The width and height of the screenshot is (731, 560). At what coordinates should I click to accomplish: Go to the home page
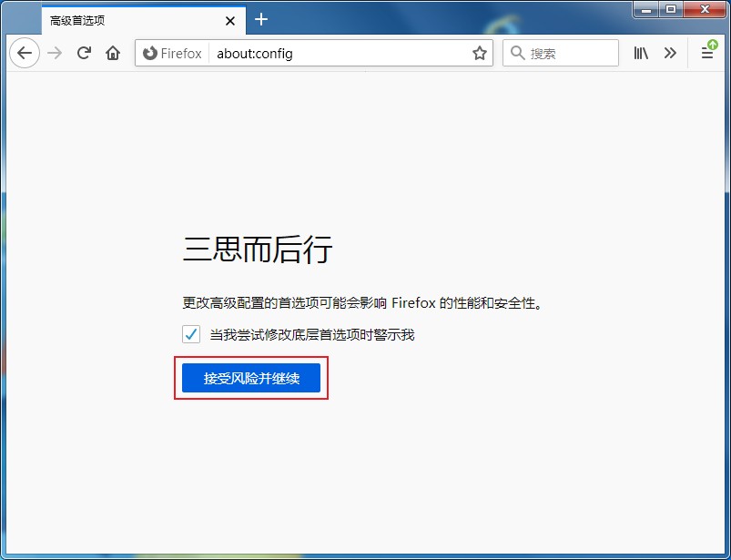tap(113, 53)
